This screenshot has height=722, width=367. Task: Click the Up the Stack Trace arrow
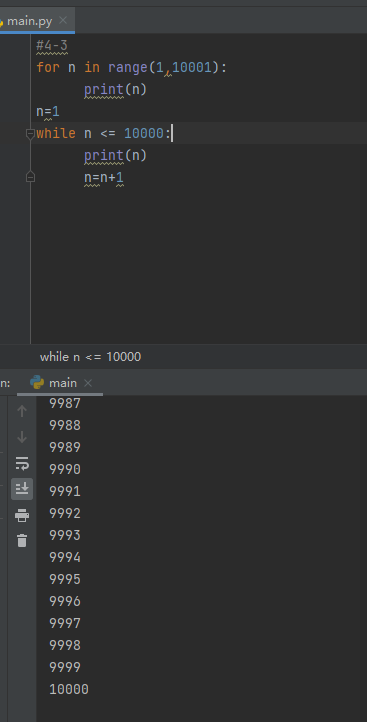pos(22,411)
